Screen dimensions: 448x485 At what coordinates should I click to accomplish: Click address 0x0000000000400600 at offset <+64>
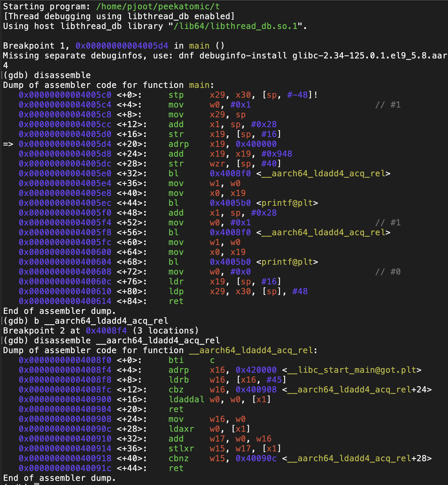pyautogui.click(x=65, y=252)
